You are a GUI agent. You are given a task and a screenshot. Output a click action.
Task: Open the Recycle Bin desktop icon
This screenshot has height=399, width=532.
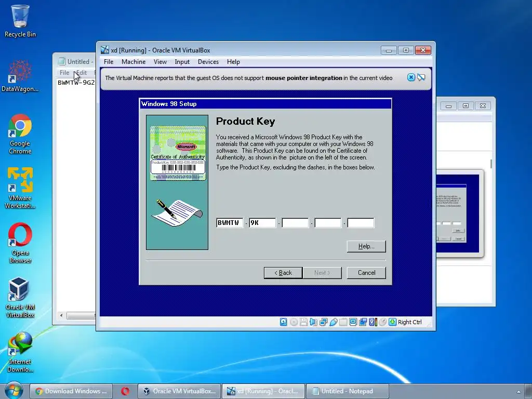pyautogui.click(x=20, y=21)
